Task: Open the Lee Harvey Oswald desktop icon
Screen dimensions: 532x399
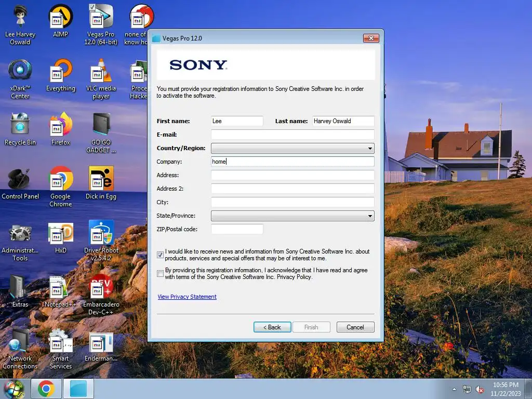Action: [x=20, y=25]
